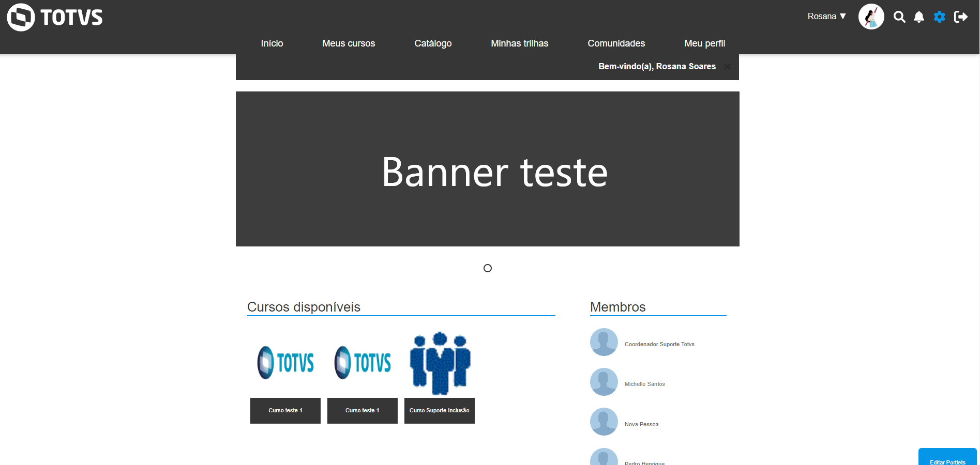Click second Curso teste 1 label button
Viewport: 980px width, 465px height.
tap(363, 411)
